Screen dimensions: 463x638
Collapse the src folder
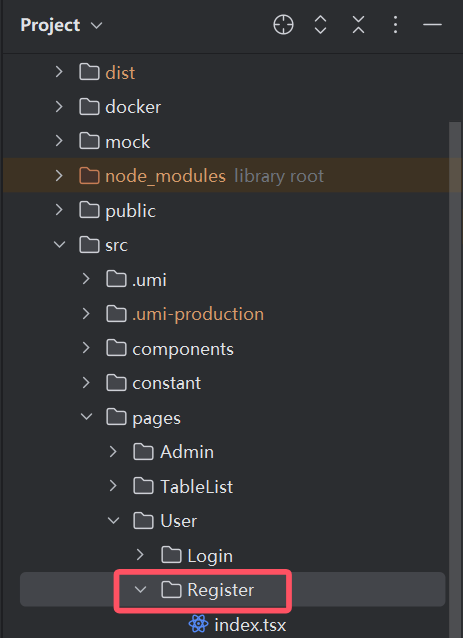(x=59, y=245)
